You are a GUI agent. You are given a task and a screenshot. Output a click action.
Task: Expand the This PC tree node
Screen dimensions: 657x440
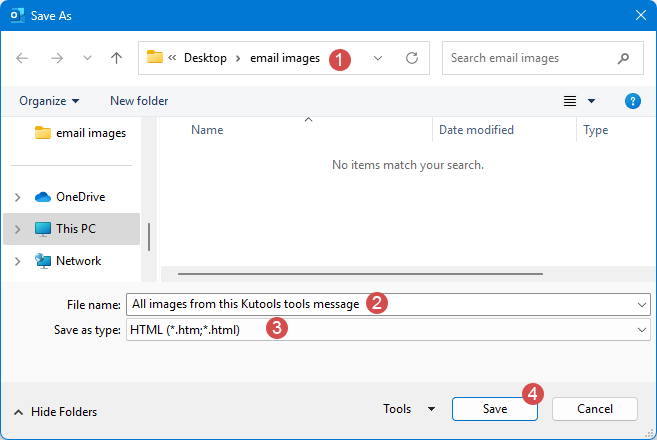click(x=17, y=229)
